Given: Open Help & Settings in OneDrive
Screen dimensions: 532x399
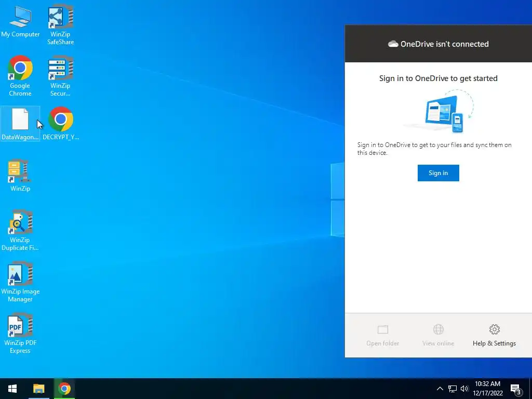Looking at the screenshot, I should pyautogui.click(x=494, y=335).
